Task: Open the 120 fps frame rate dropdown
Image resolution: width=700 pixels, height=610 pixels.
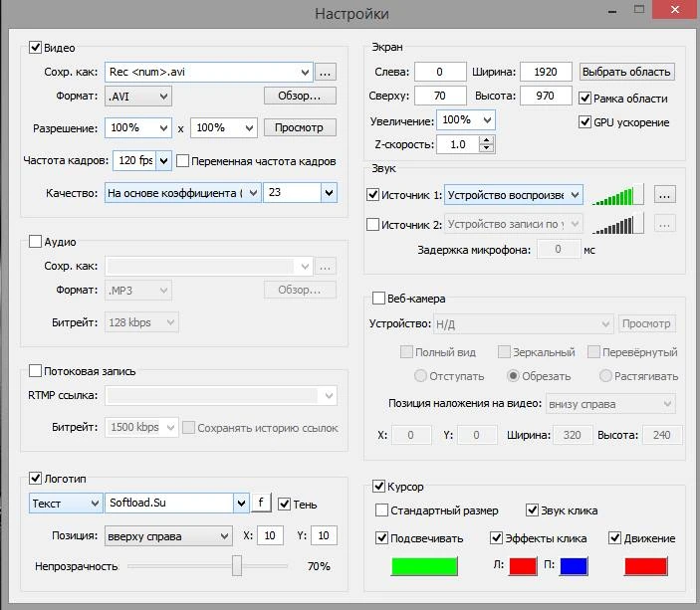Action: click(164, 160)
